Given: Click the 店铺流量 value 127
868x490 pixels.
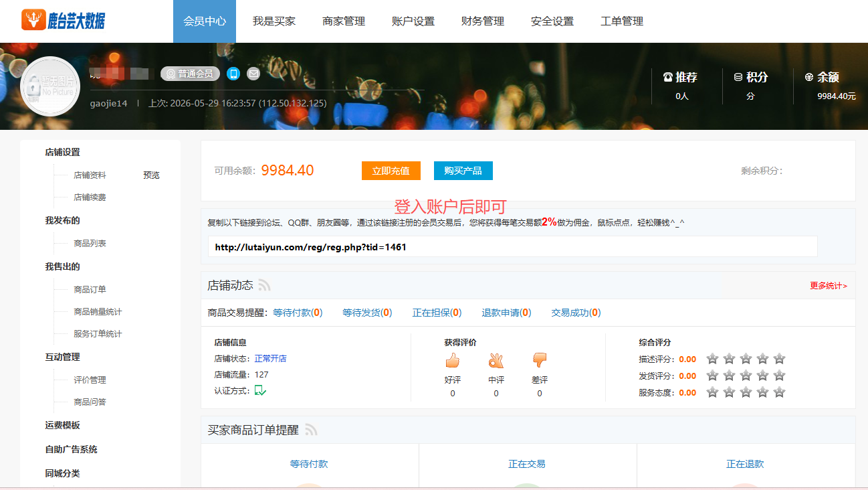Looking at the screenshot, I should [x=261, y=375].
